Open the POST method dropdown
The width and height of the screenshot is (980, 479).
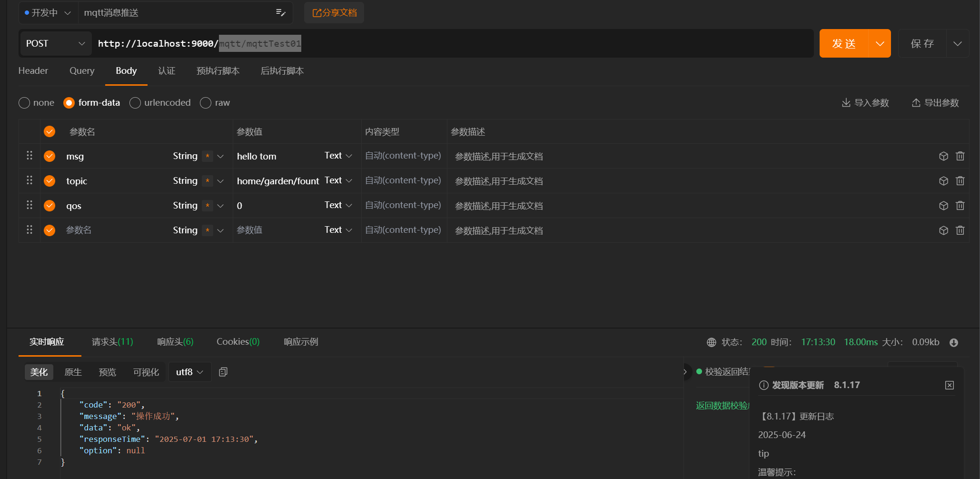55,43
